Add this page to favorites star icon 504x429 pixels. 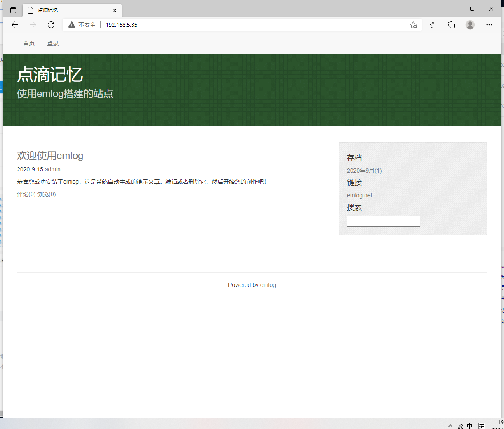click(x=413, y=25)
